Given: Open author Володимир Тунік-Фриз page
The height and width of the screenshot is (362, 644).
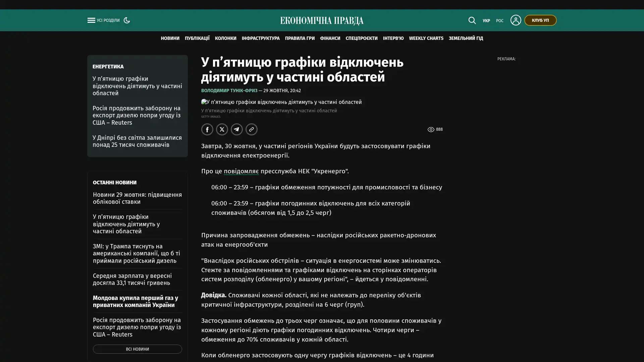Looking at the screenshot, I should coord(229,91).
